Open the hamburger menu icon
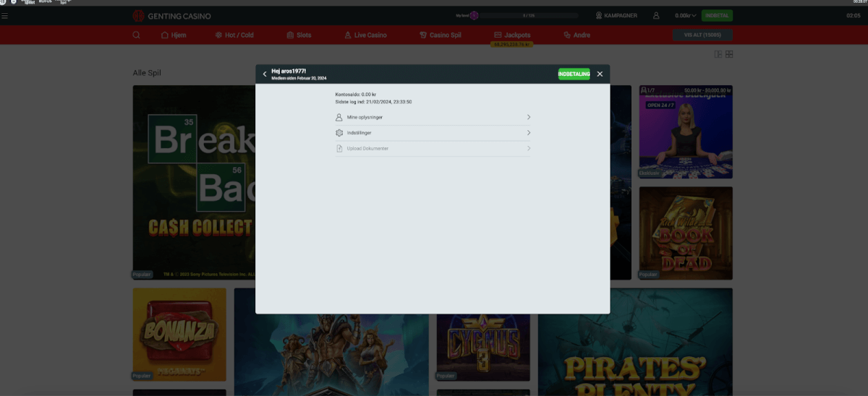 pyautogui.click(x=5, y=15)
